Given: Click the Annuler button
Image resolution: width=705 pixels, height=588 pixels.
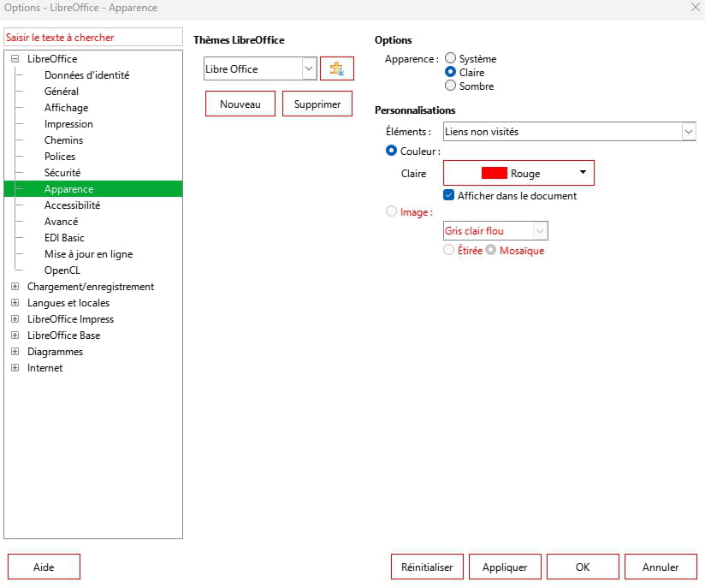Looking at the screenshot, I should point(661,567).
